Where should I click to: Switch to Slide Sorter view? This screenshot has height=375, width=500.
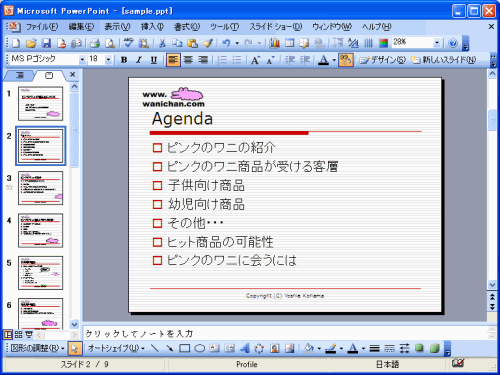(x=19, y=335)
